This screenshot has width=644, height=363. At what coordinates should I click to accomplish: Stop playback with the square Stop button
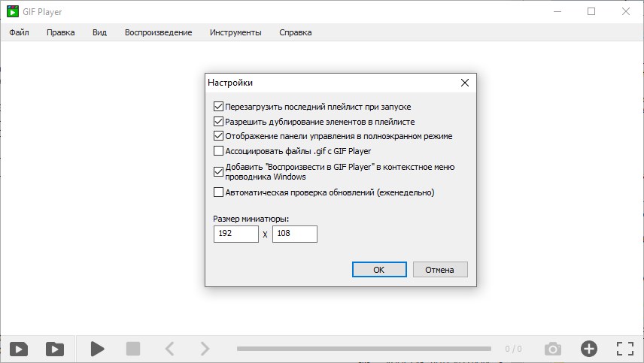coord(133,349)
